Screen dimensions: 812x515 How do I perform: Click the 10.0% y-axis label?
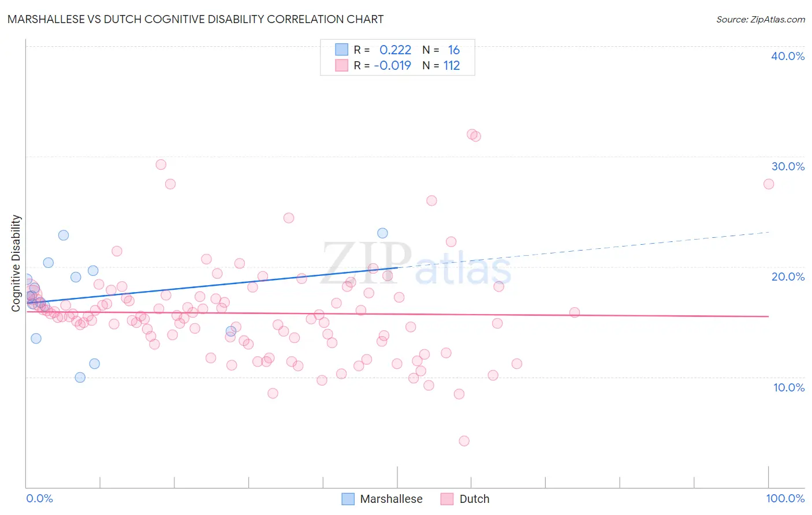(x=789, y=387)
